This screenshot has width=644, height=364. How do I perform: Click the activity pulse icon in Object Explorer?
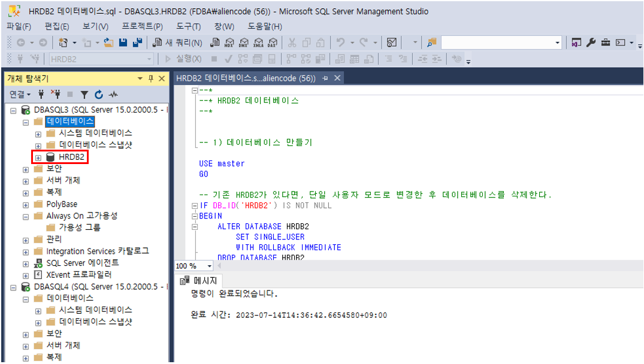pos(113,95)
